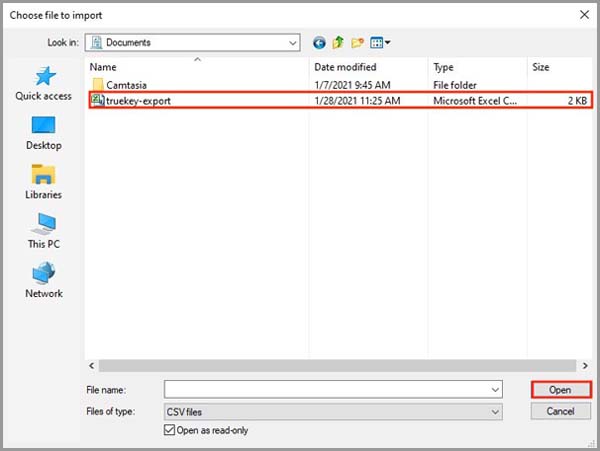The image size is (600, 451).
Task: Open Libraries in the places bar
Action: tap(44, 182)
